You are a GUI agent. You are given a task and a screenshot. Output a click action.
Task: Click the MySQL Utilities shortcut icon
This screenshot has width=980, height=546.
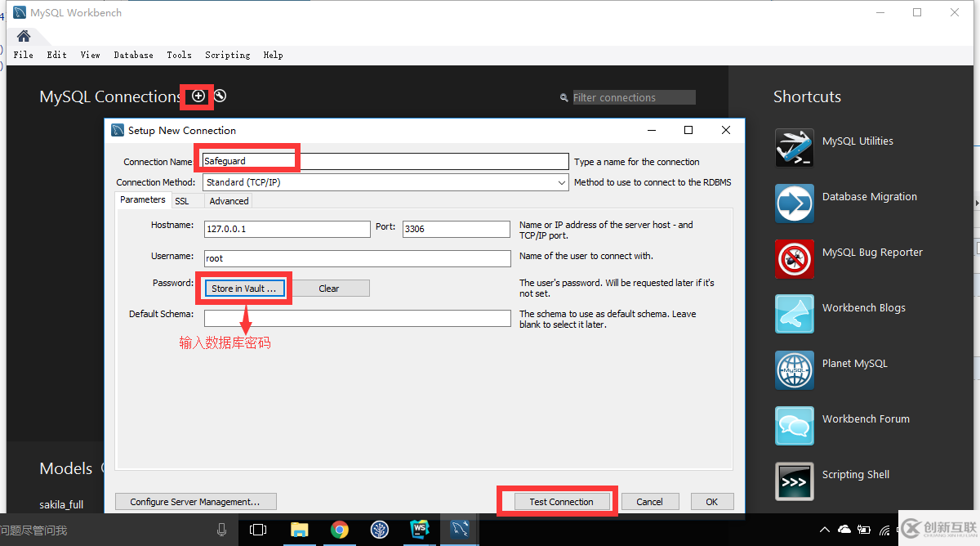(x=795, y=148)
